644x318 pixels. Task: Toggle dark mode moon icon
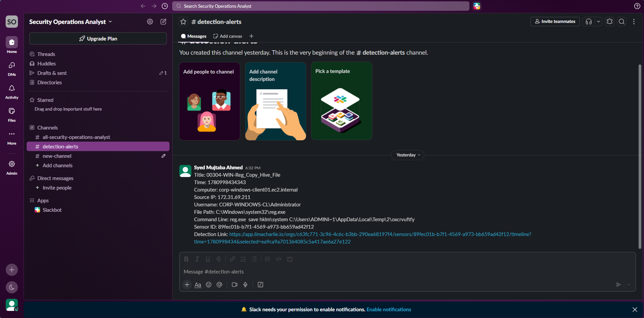12,287
